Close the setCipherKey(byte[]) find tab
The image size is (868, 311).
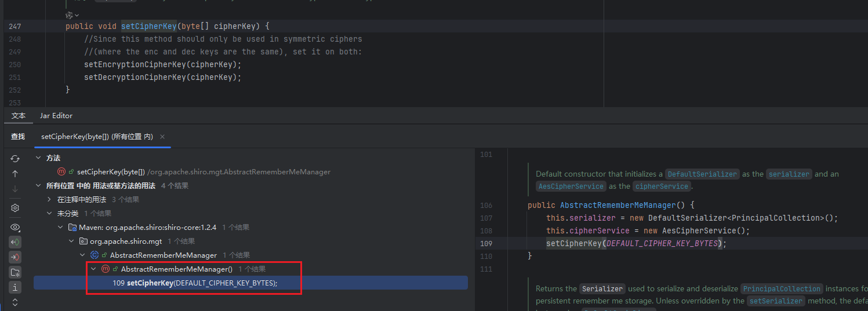pyautogui.click(x=162, y=137)
